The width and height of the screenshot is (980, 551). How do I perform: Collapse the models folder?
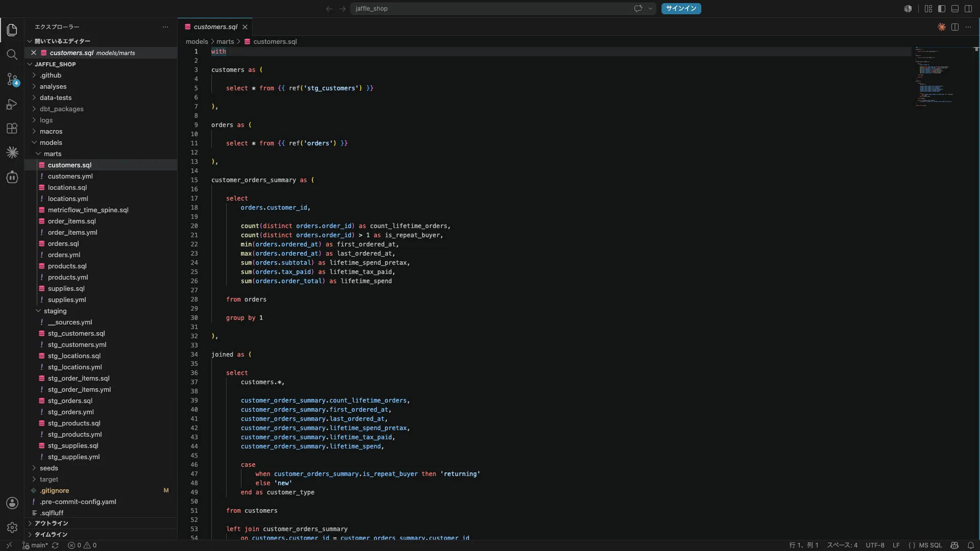[34, 143]
